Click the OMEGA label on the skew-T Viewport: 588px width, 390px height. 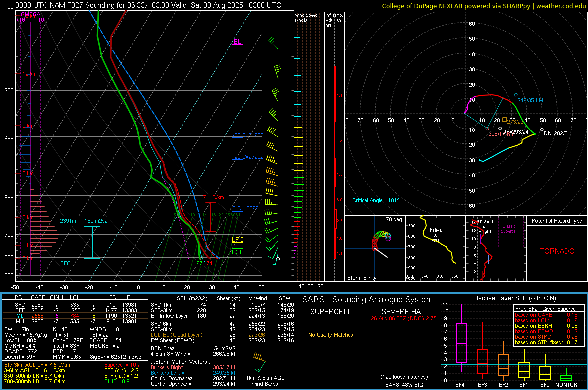click(30, 14)
